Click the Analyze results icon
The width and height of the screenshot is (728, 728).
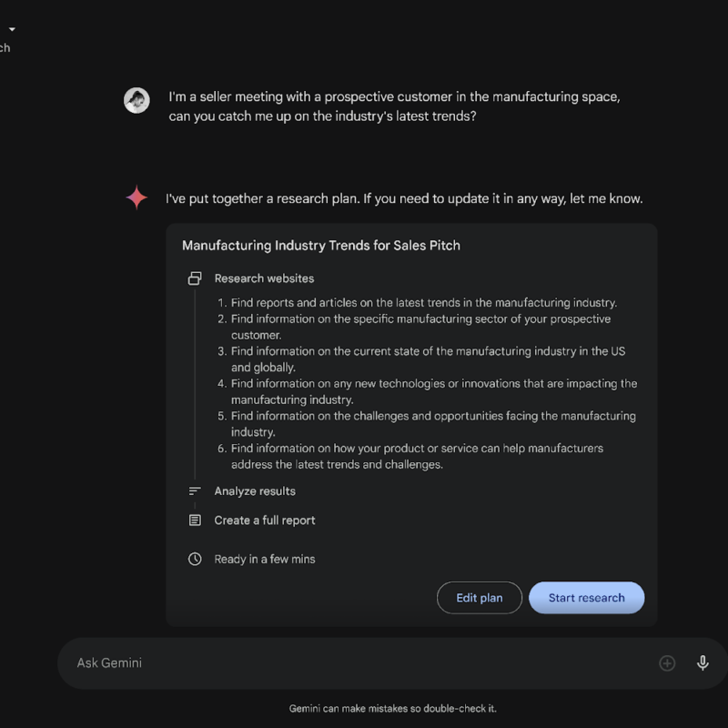pos(194,490)
